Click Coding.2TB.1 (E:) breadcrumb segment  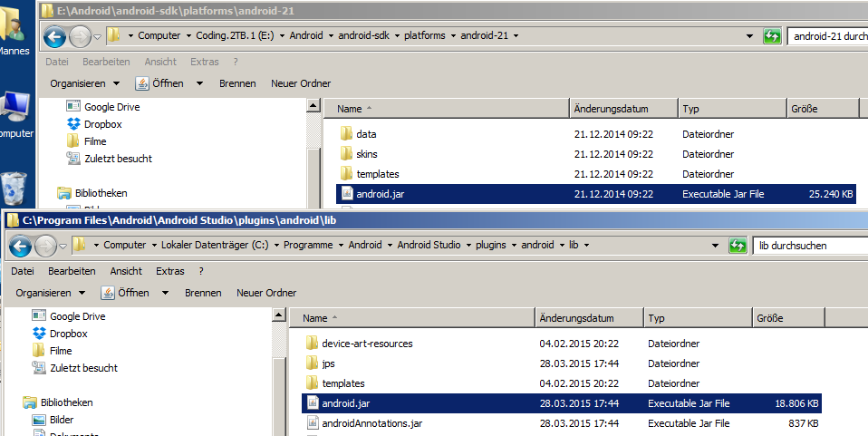click(x=235, y=35)
